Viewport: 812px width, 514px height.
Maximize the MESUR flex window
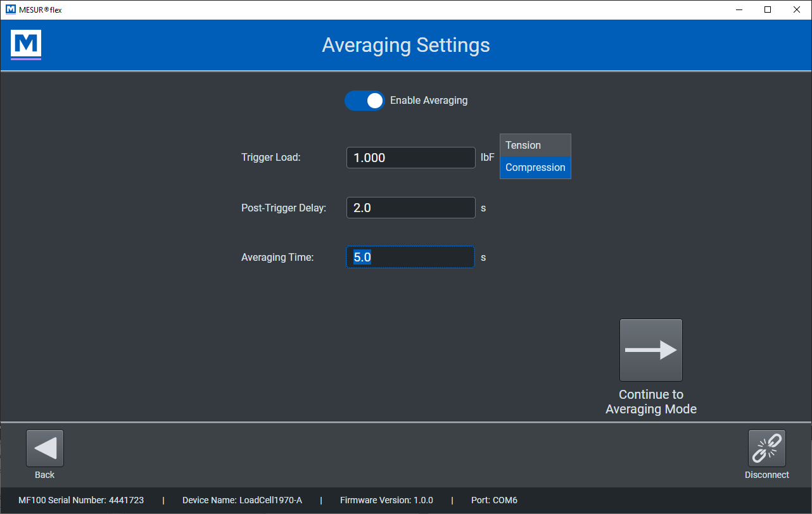click(x=768, y=9)
